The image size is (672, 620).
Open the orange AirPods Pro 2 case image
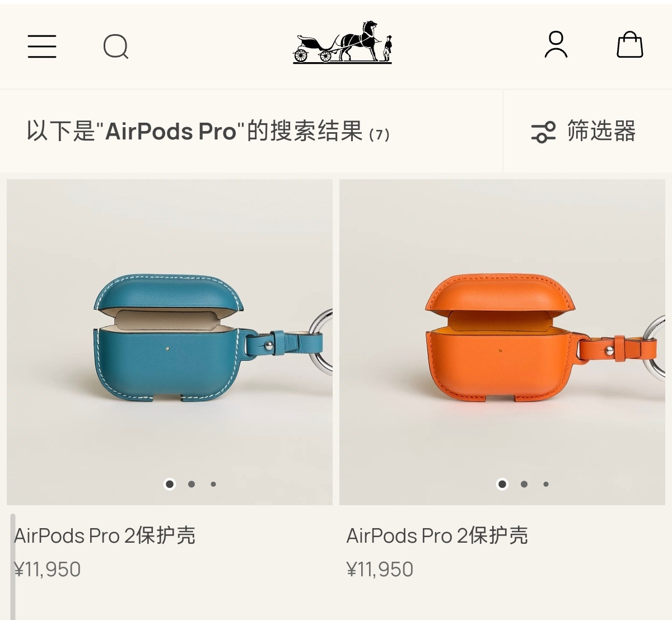[502, 342]
